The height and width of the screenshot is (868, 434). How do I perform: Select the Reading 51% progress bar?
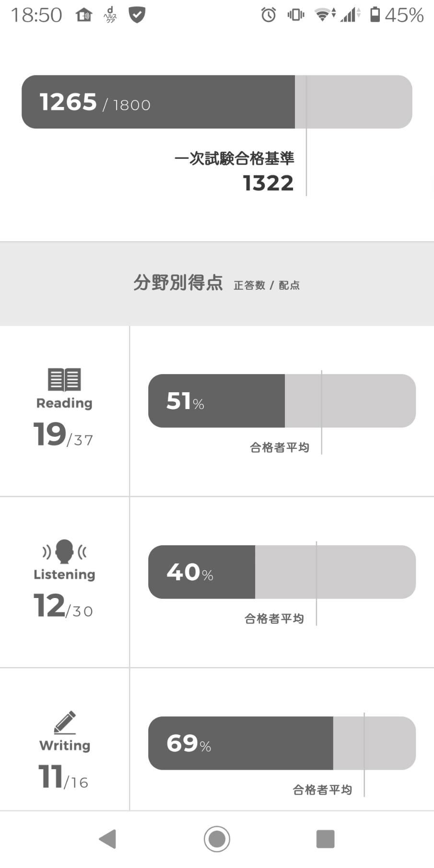tap(282, 401)
